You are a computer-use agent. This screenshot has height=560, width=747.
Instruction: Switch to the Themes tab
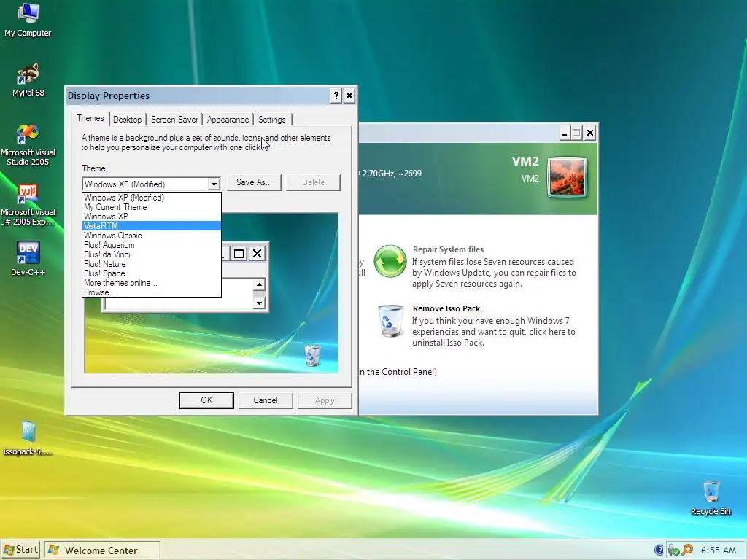[90, 119]
